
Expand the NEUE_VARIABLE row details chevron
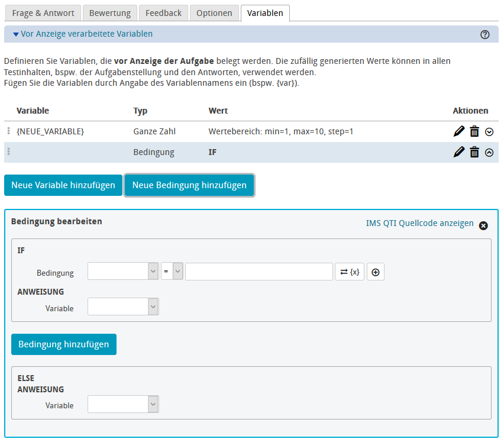coord(489,132)
